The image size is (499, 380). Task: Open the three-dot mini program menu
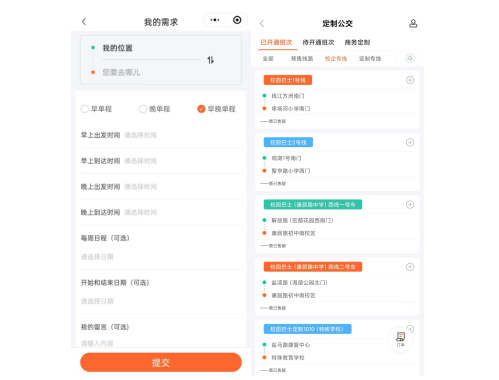(x=215, y=20)
